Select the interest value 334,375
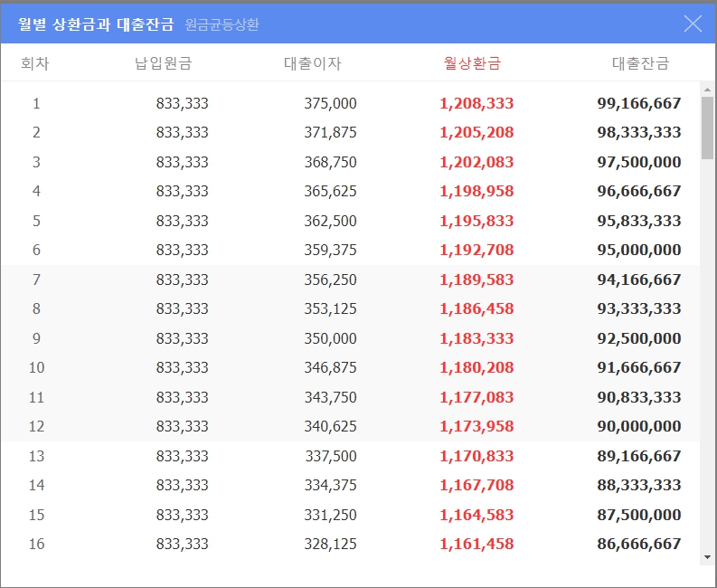The height and width of the screenshot is (588, 717). pos(331,485)
